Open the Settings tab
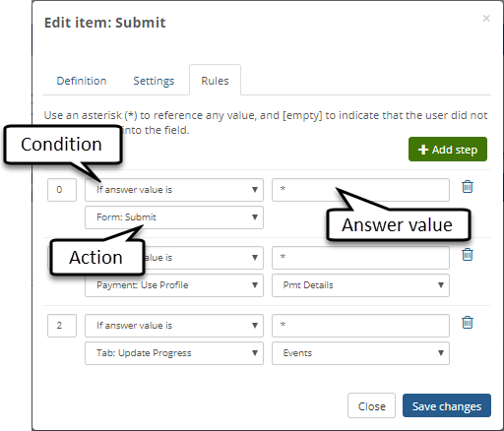This screenshot has width=504, height=431. (154, 81)
